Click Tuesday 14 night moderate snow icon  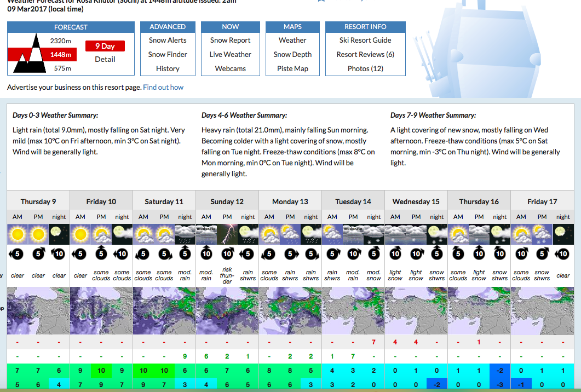[x=374, y=234]
